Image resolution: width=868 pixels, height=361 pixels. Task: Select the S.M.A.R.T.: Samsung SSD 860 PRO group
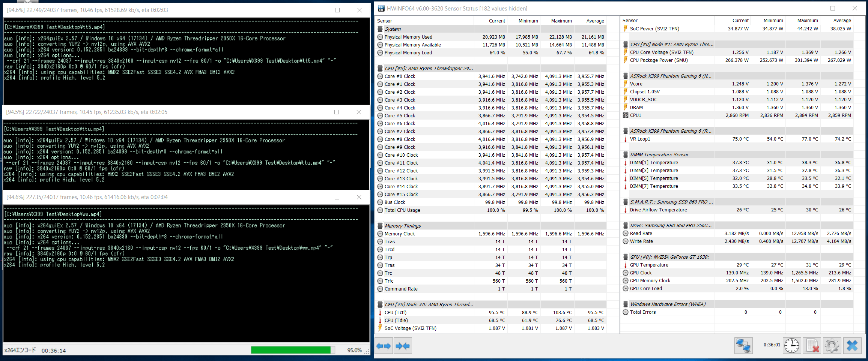[737, 202]
